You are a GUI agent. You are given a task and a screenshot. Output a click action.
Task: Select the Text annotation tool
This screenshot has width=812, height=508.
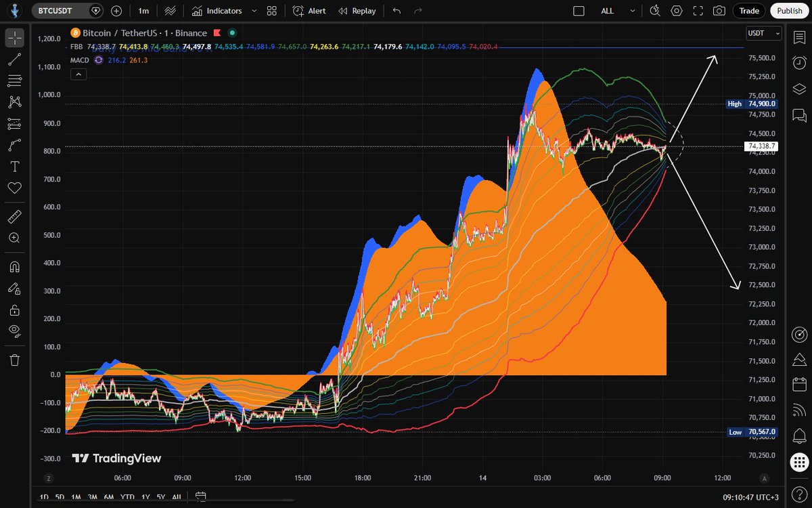[14, 167]
